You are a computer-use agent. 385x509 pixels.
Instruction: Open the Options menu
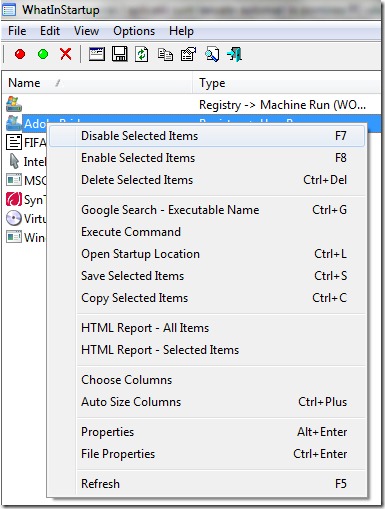coord(134,31)
